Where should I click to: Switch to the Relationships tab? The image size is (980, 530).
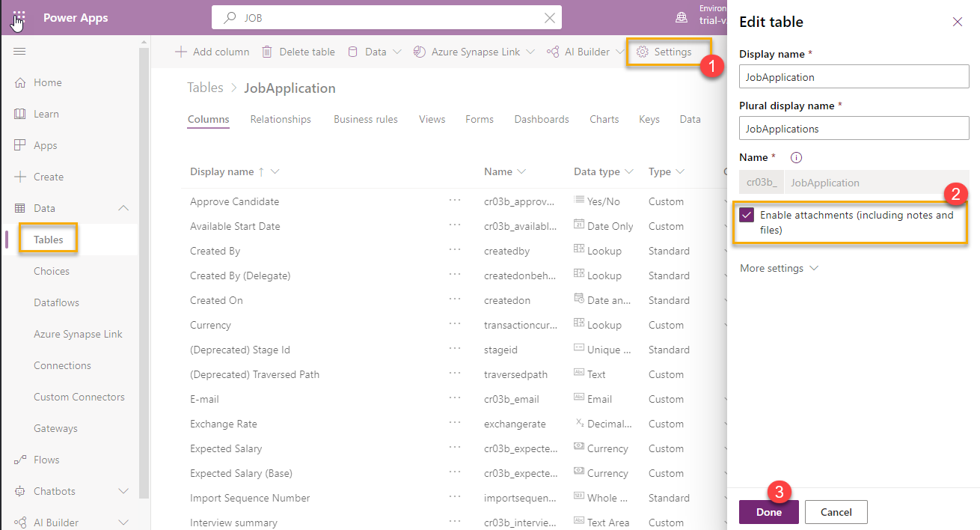(281, 119)
